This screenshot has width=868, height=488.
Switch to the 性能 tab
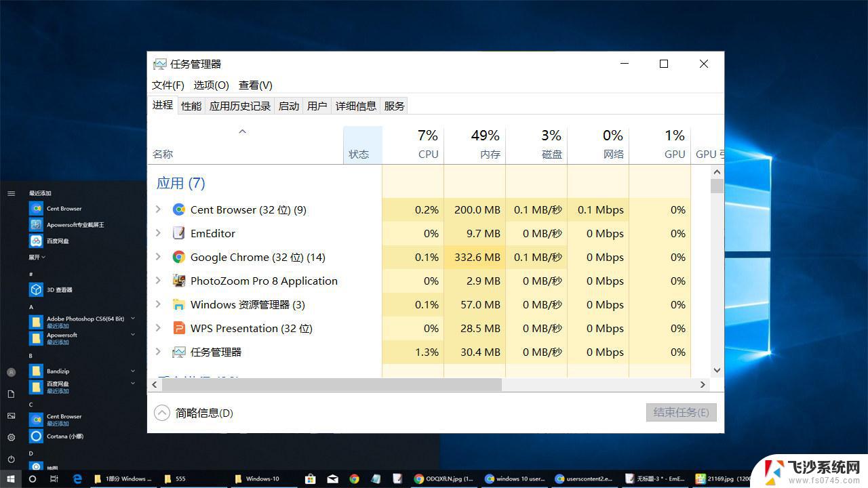(191, 106)
